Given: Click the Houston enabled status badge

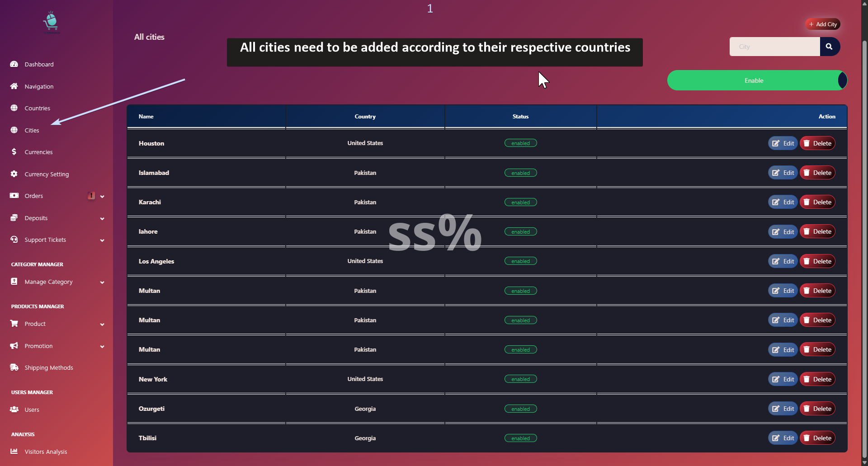Looking at the screenshot, I should pyautogui.click(x=521, y=143).
